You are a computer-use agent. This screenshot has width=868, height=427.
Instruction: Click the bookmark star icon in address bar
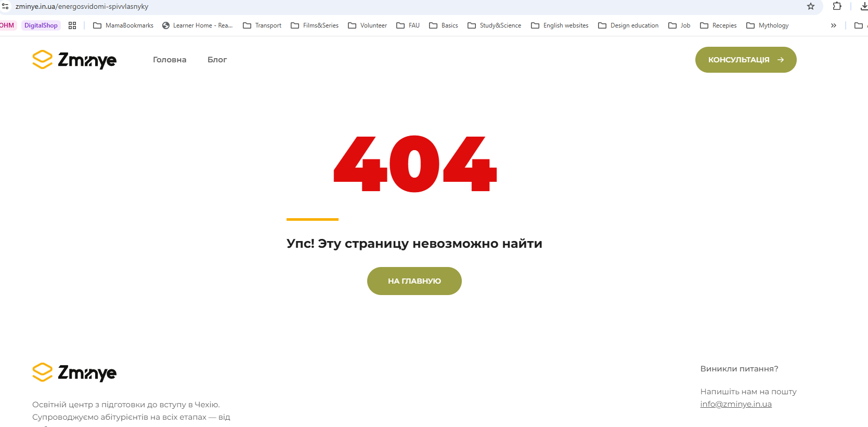[x=810, y=6]
